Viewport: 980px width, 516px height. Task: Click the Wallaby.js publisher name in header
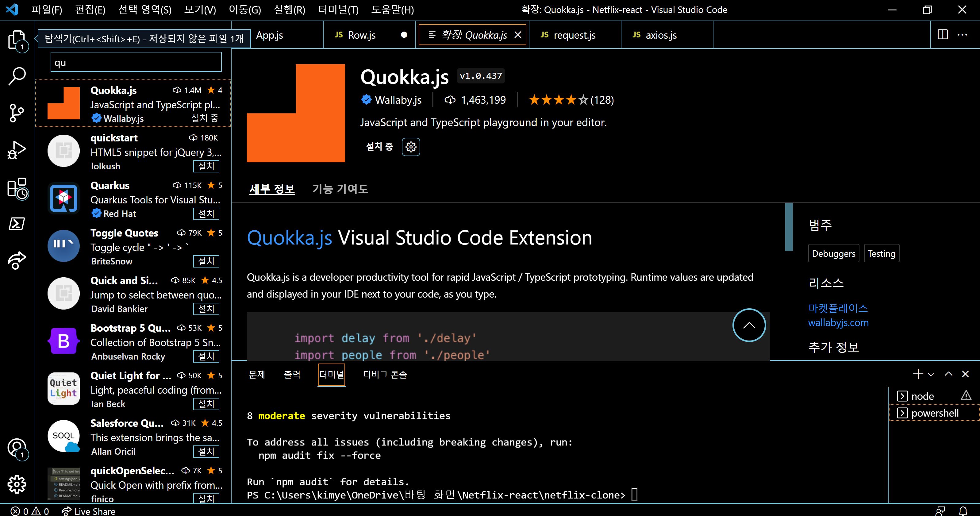pos(398,100)
